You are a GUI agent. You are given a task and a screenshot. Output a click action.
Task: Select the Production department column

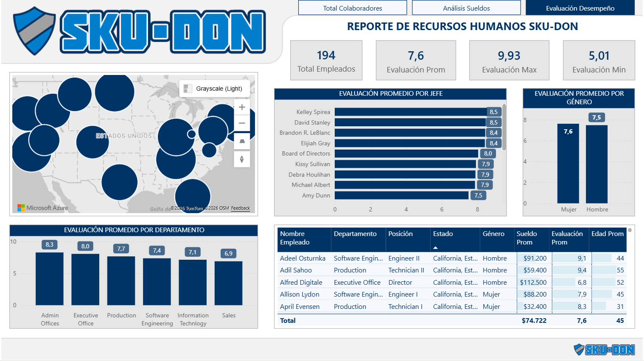(121, 281)
